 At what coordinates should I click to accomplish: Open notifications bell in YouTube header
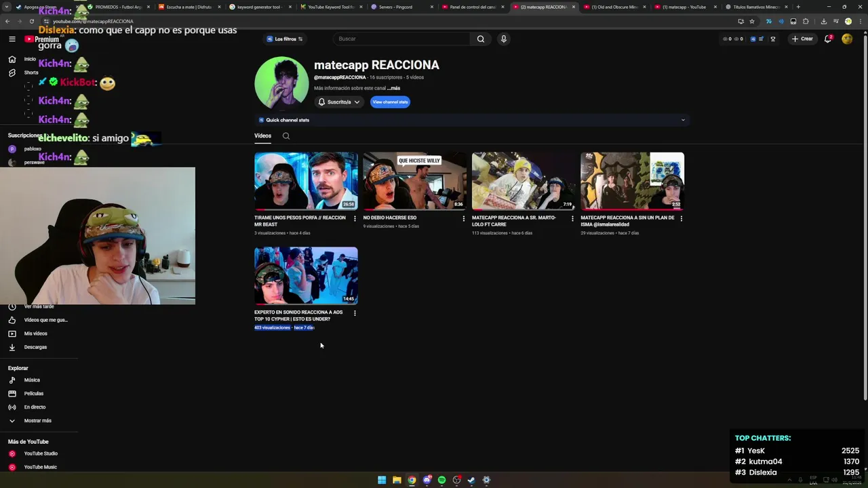[828, 39]
